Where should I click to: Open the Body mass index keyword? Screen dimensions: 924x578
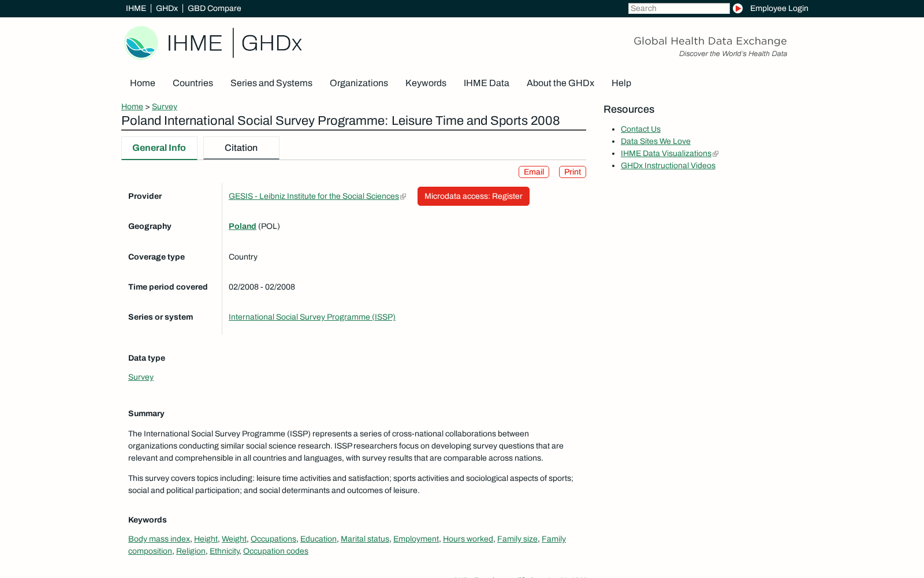pos(159,539)
